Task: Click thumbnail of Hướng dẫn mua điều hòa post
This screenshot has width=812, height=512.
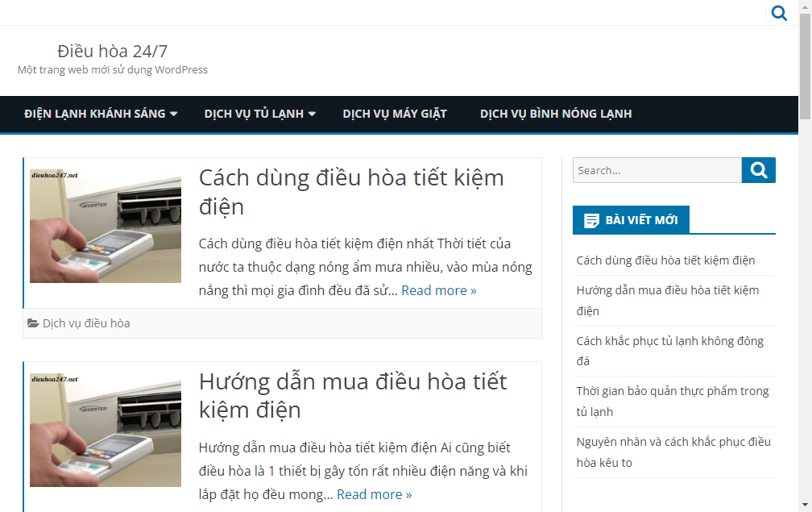Action: (x=105, y=430)
